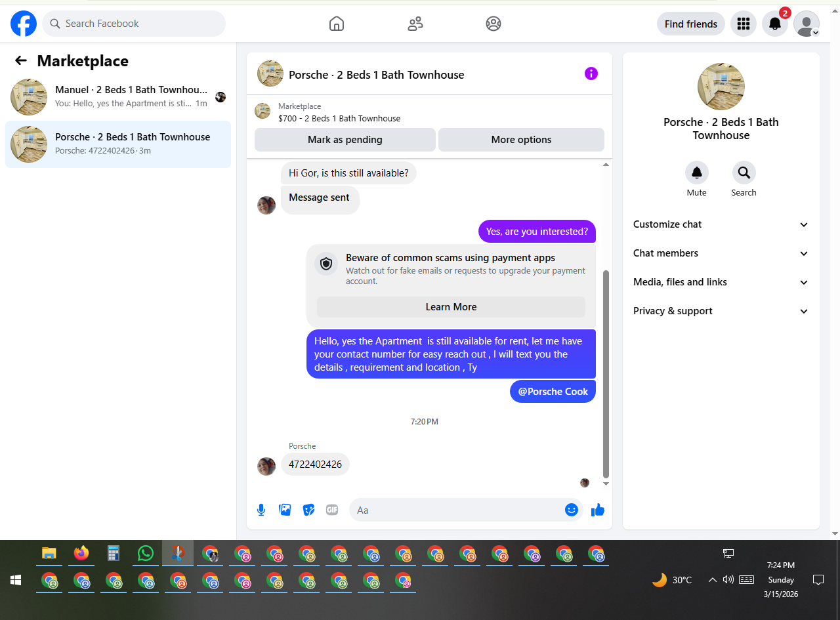Choose a sticker with the sticker icon
The image size is (840, 620).
point(308,510)
